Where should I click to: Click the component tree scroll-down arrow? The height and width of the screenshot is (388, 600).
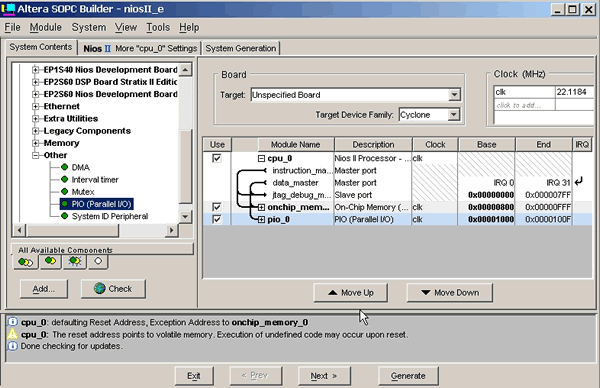tap(185, 217)
